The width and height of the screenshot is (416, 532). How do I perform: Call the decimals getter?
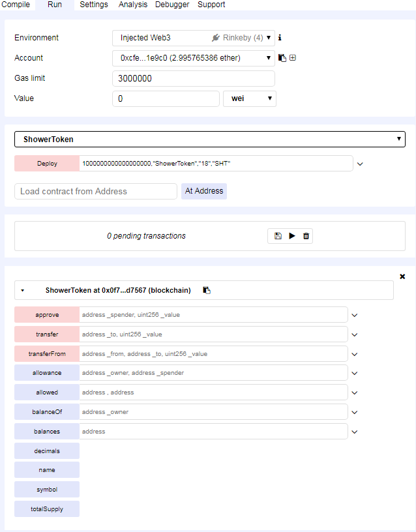pos(47,451)
